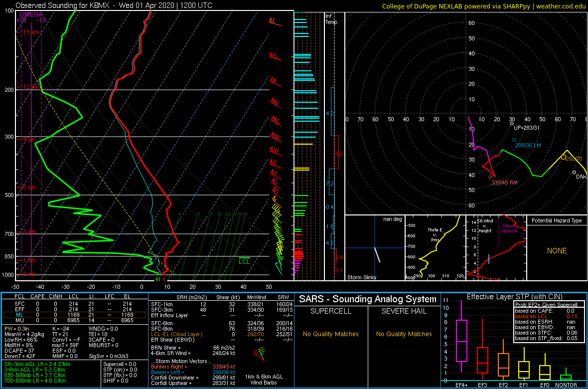The width and height of the screenshot is (588, 389).
Task: Click the red 'based on LCL: 0.15' line
Action: 546,317
